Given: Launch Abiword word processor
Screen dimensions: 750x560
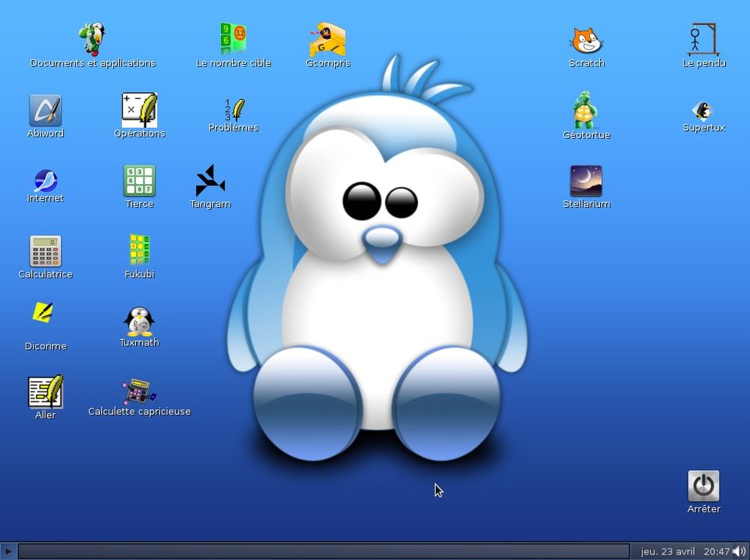Looking at the screenshot, I should click(x=45, y=110).
